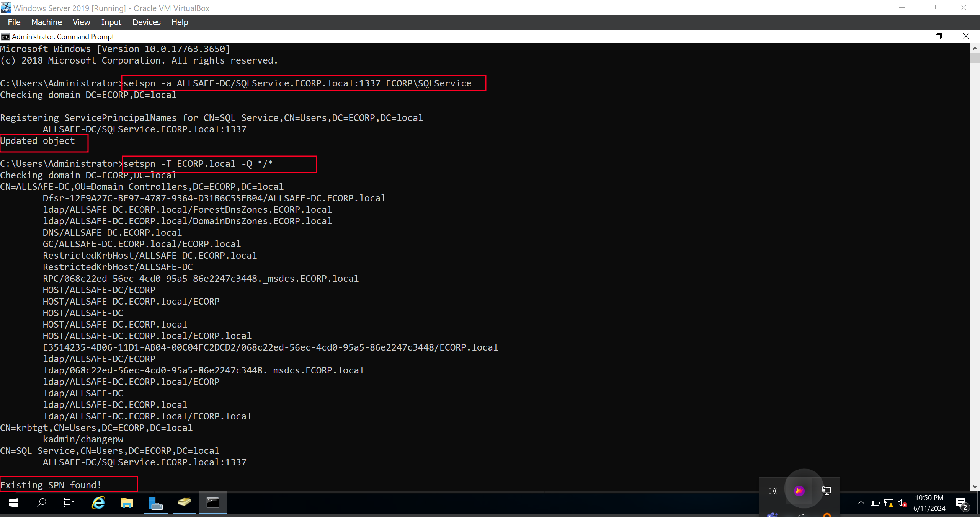Click the 'ldap/ALLSAFE-DC.ECORP.local/DomainDnsZones.ECORP.local' line
This screenshot has height=517, width=980.
coord(187,221)
